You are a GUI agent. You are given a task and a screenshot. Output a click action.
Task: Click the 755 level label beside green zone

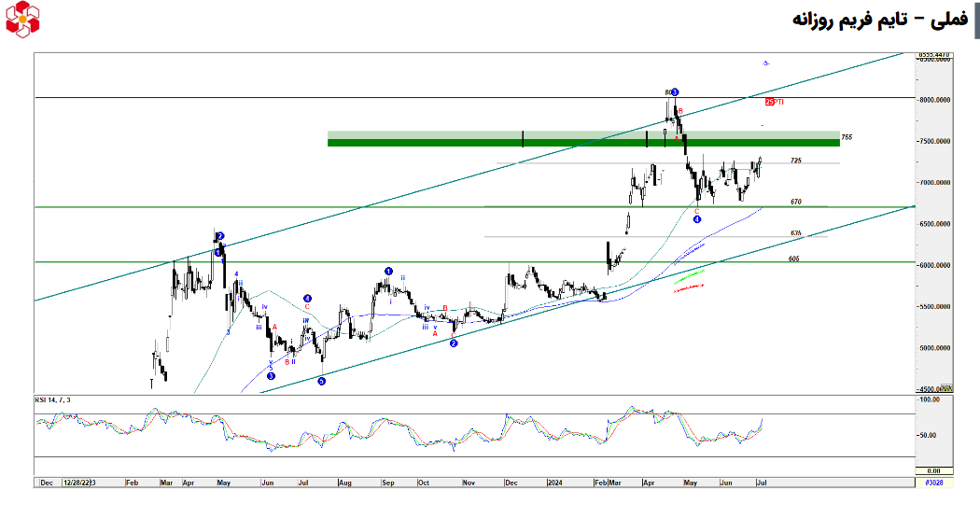pos(847,137)
